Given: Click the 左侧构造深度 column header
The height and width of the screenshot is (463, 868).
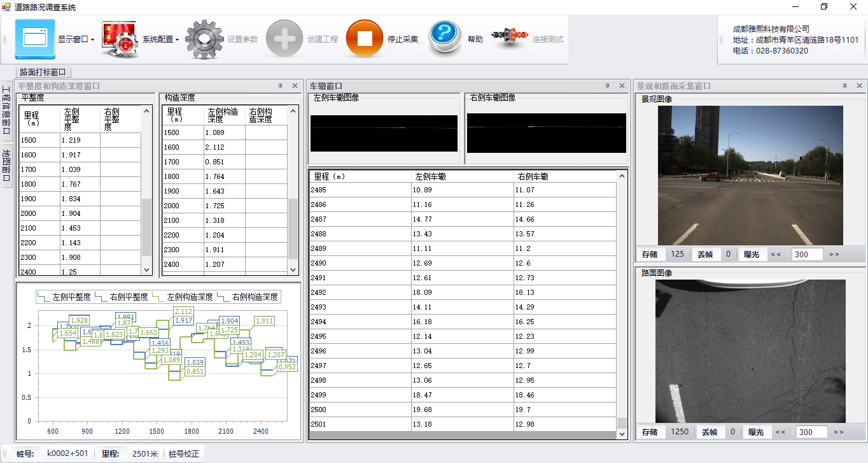Looking at the screenshot, I should click(225, 115).
